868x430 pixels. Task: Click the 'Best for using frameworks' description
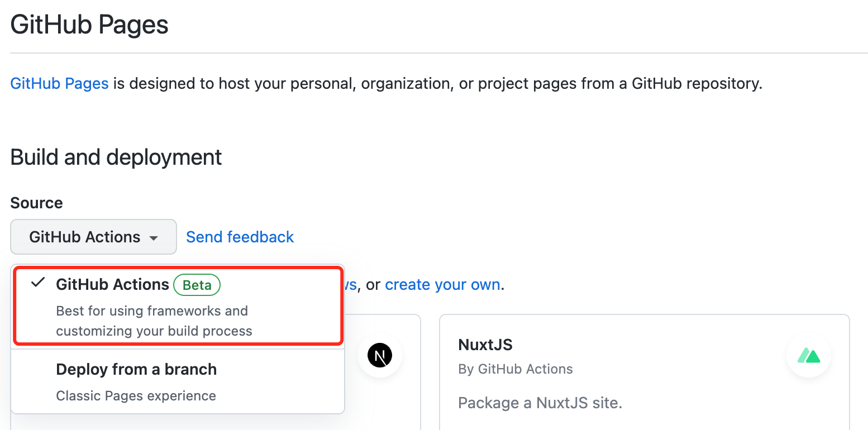(154, 321)
